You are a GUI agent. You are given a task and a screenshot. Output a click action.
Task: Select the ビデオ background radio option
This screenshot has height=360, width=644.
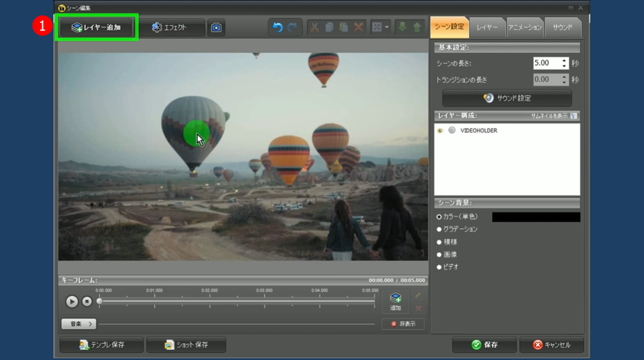pyautogui.click(x=439, y=267)
